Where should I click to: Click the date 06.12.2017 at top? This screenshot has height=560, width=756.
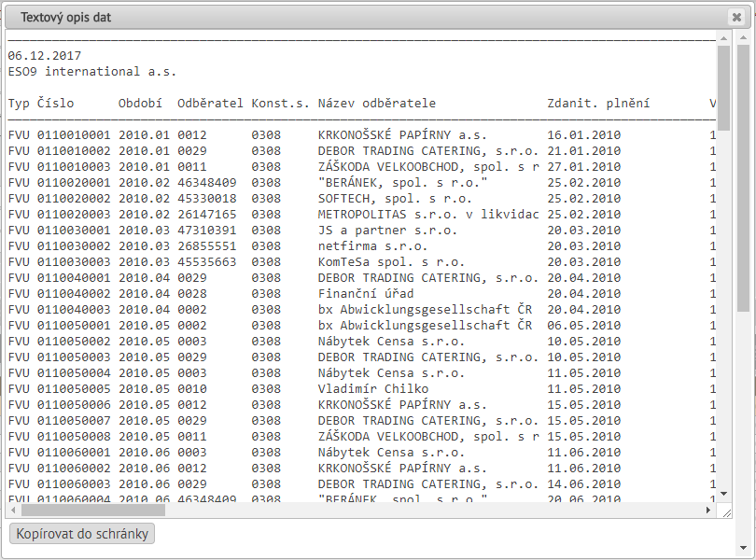click(45, 55)
